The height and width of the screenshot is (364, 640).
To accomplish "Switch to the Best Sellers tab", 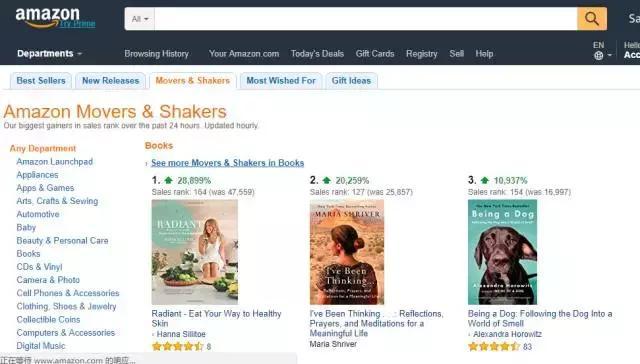I will click(41, 81).
